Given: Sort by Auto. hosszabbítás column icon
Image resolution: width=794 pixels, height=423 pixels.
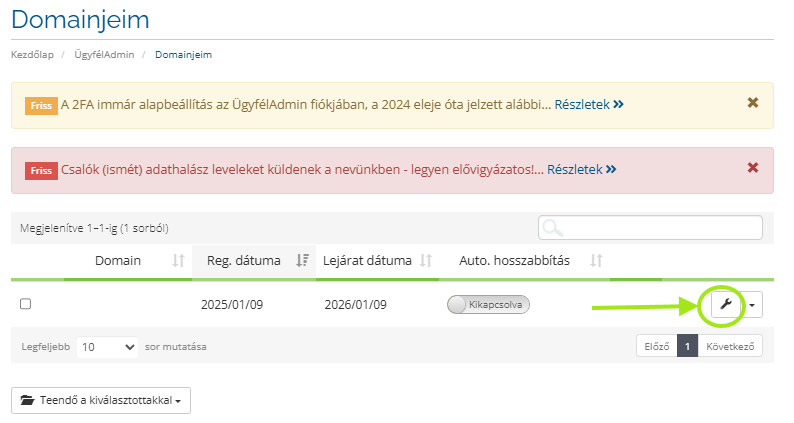Looking at the screenshot, I should pyautogui.click(x=596, y=261).
